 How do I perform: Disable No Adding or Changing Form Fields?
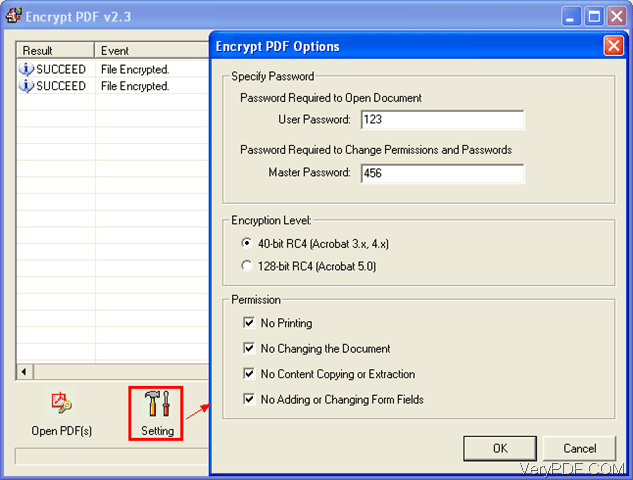point(249,399)
